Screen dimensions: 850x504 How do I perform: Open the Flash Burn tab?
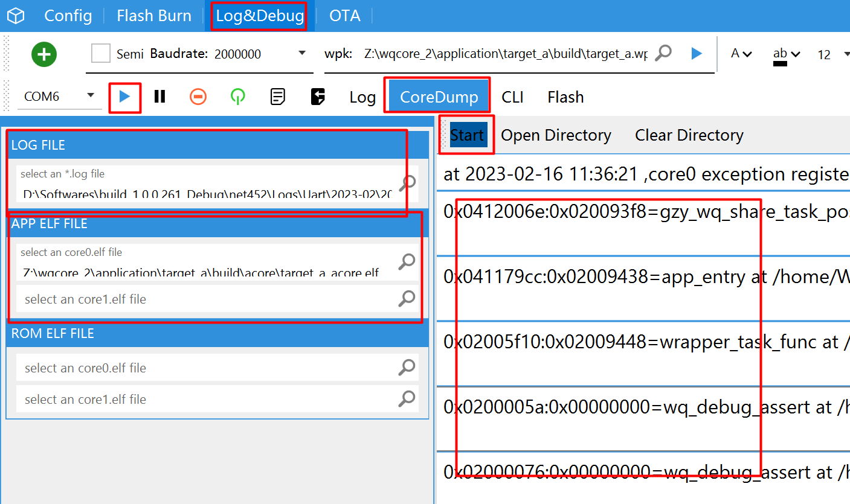[x=153, y=16]
